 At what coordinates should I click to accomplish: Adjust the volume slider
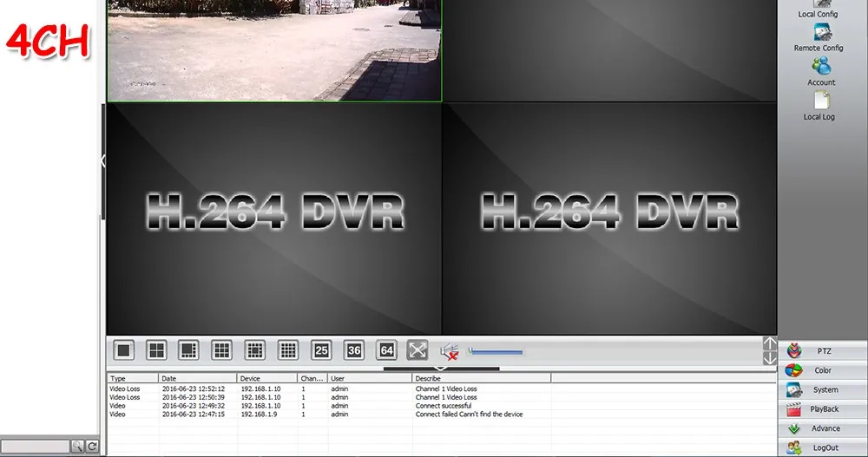coord(496,352)
